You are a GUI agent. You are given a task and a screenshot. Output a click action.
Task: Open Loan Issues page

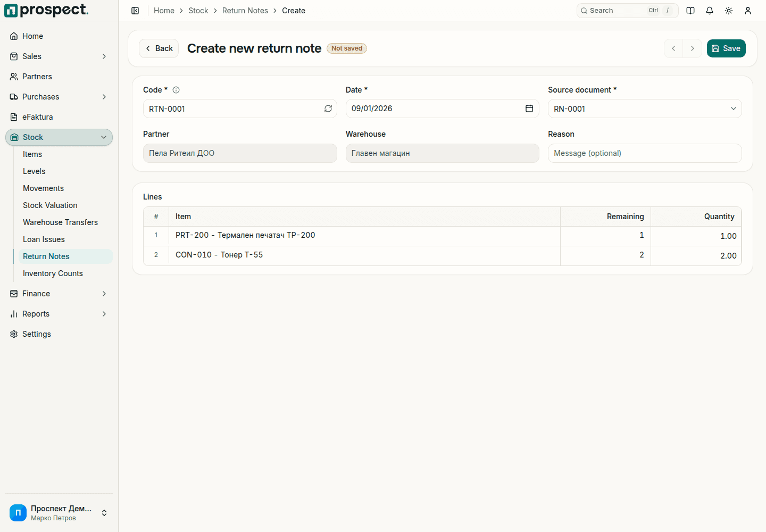coord(65,239)
